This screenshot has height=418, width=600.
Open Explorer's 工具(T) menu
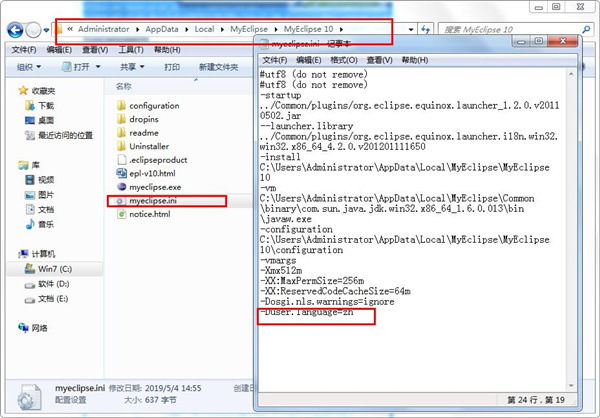[x=130, y=49]
